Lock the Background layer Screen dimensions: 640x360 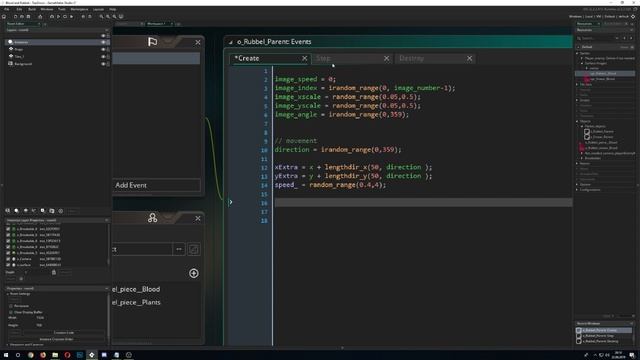(x=108, y=64)
